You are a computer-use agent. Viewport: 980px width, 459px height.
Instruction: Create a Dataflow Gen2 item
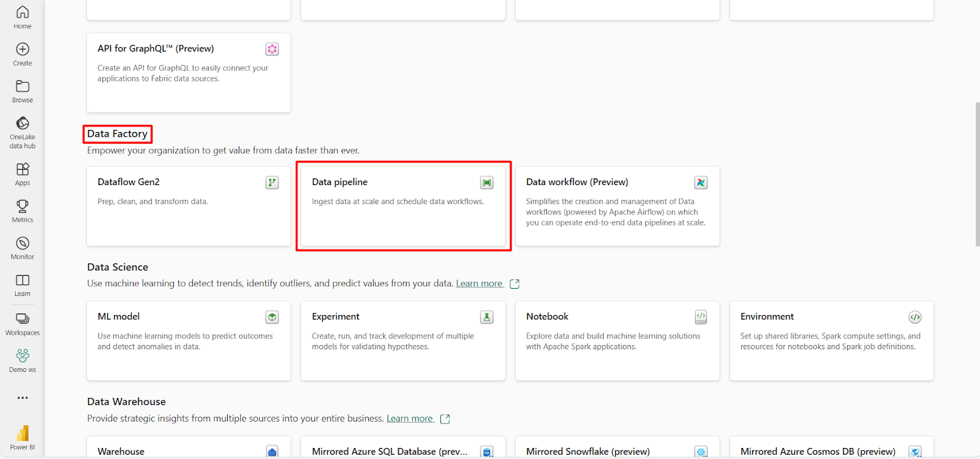tap(189, 207)
